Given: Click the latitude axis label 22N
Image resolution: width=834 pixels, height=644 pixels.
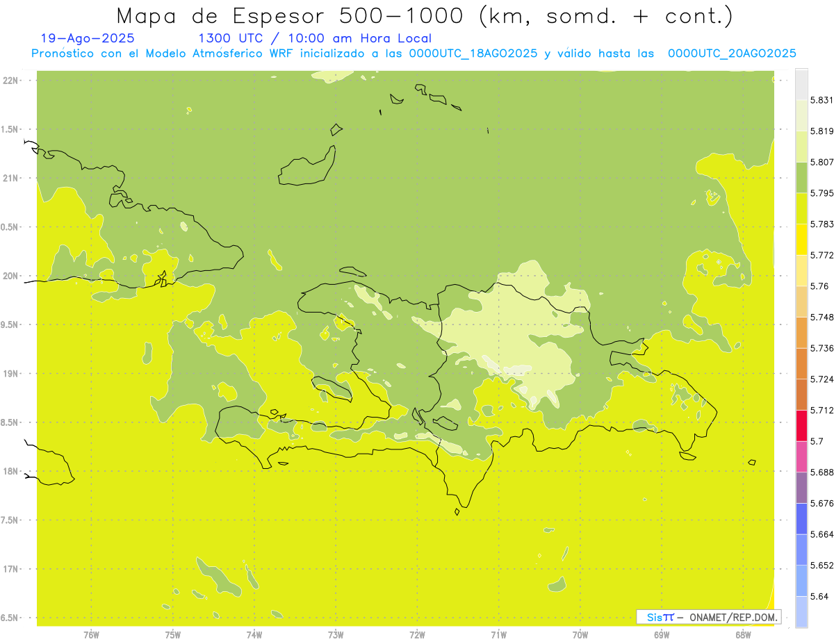Looking at the screenshot, I should [11, 81].
